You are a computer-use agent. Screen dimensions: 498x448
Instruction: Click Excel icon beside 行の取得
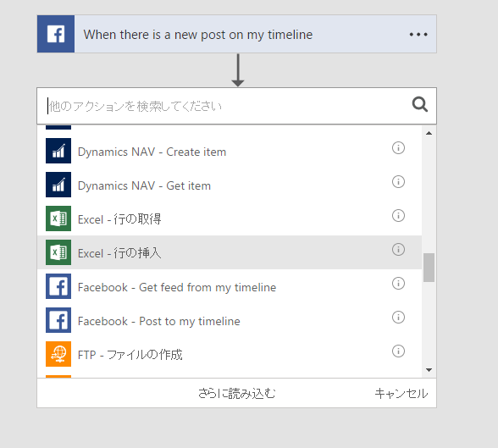coord(58,218)
